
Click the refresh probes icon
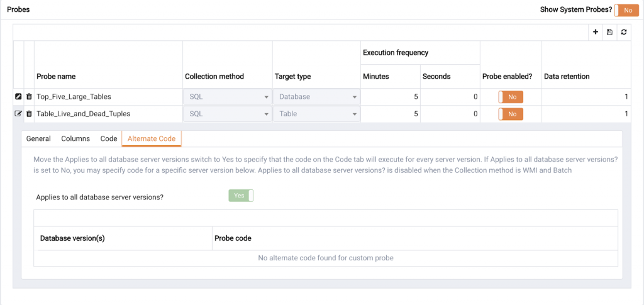click(623, 32)
